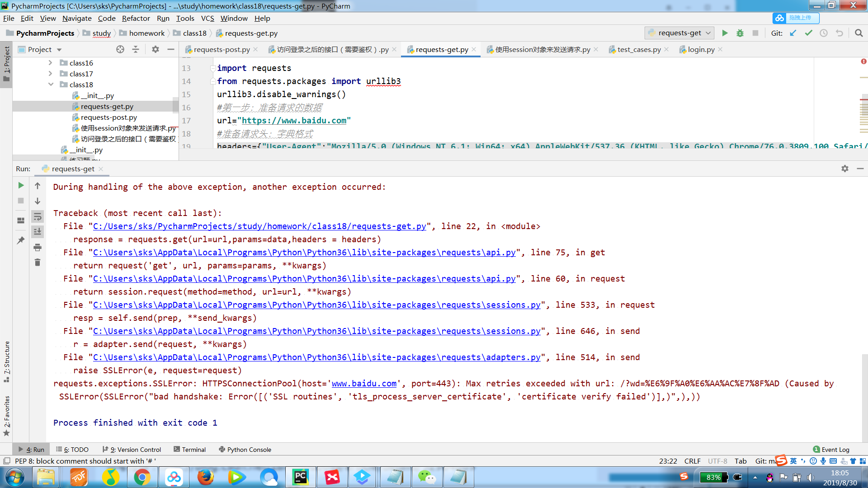This screenshot has height=488, width=868.
Task: Open the Project panel settings gear
Action: [155, 49]
